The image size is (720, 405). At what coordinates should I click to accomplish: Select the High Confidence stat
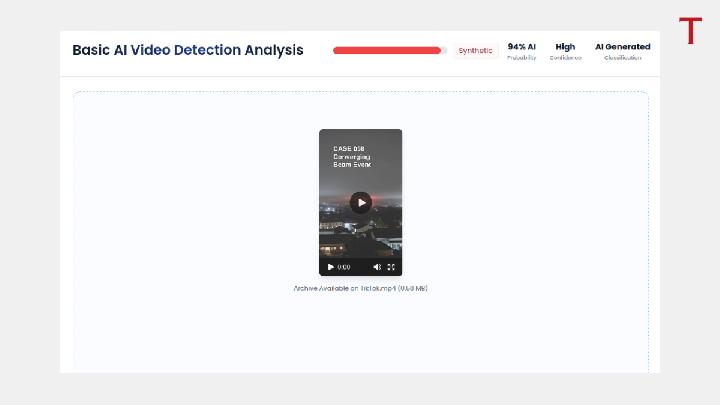(565, 51)
